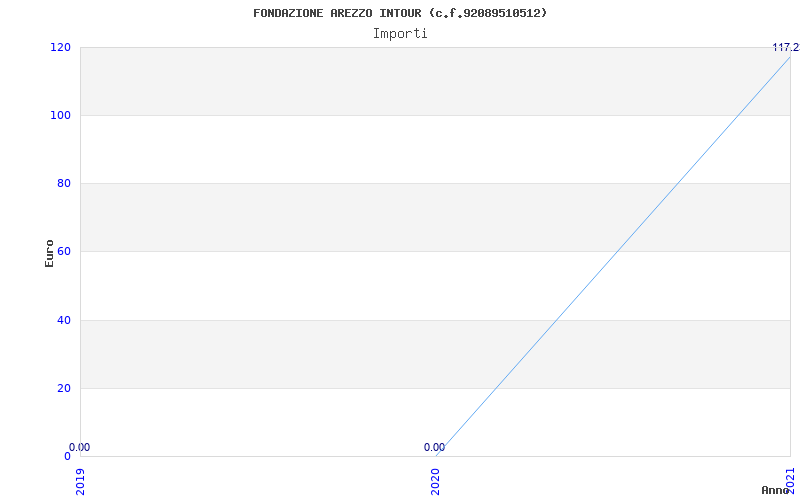This screenshot has height=500, width=800.
Task: Click y-axis value 120
Action: pyautogui.click(x=60, y=47)
